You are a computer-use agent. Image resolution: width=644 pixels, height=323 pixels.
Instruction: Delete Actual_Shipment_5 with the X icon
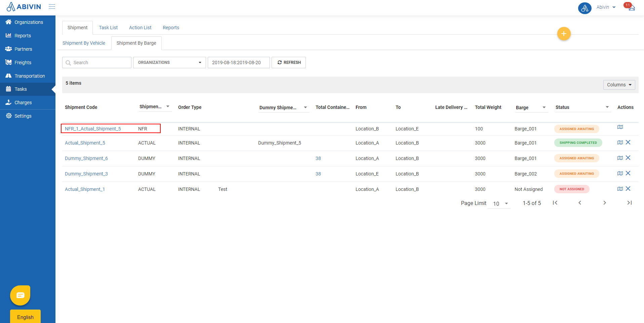628,142
